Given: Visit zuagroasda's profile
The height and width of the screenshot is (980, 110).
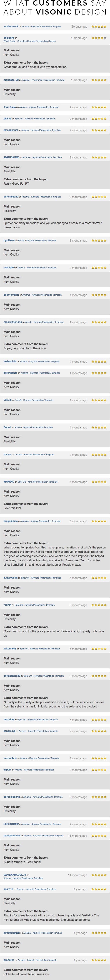Looking at the screenshot, I should click(11, 578).
